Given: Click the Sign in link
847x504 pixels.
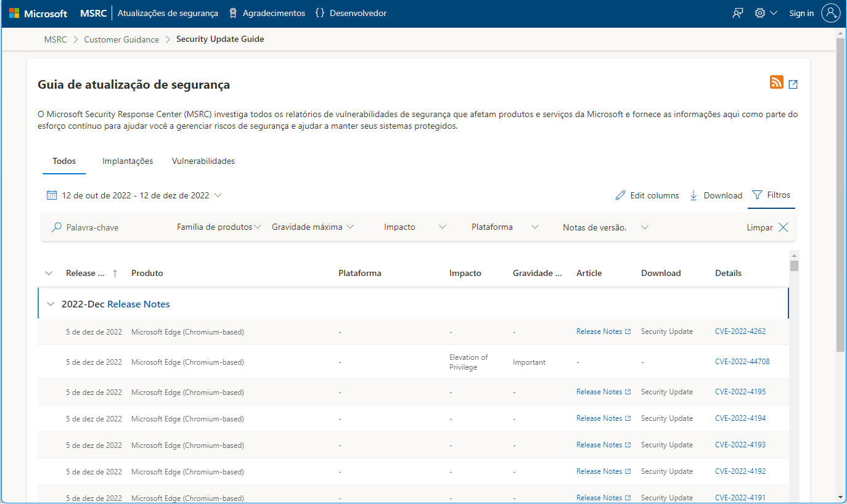Looking at the screenshot, I should 801,13.
